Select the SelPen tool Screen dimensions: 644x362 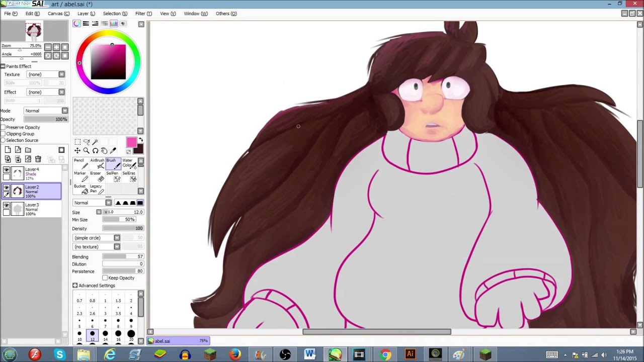pos(113,176)
